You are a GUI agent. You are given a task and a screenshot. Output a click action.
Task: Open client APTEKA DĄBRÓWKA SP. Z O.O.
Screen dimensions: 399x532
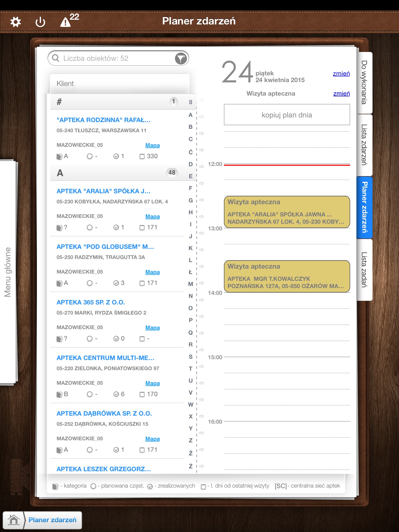pos(104,414)
